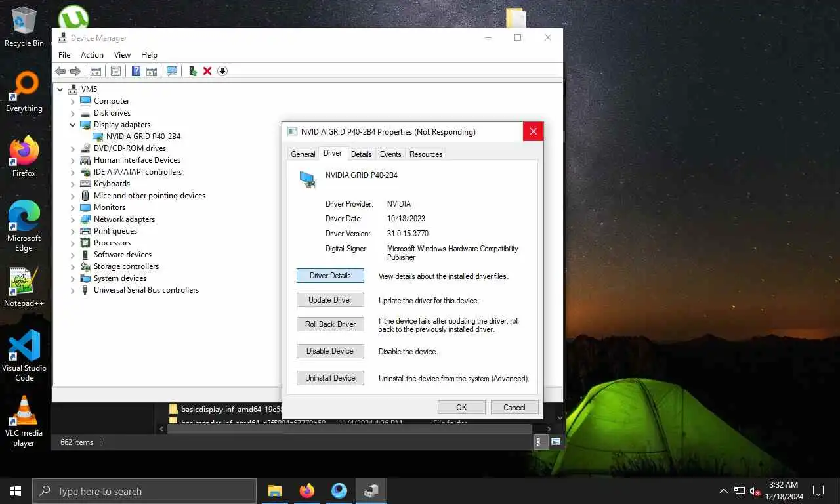
Task: Click the Uninstall Device button
Action: click(330, 378)
